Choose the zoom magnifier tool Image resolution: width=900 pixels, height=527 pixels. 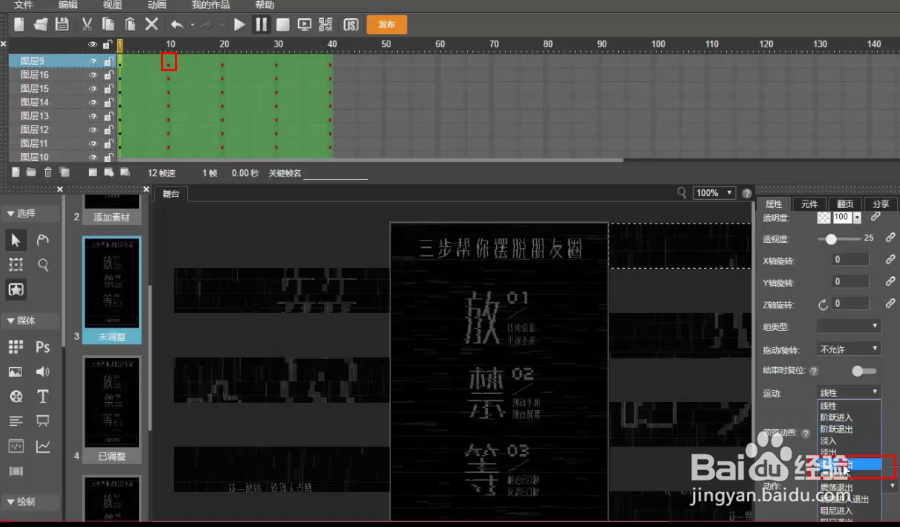coord(42,265)
